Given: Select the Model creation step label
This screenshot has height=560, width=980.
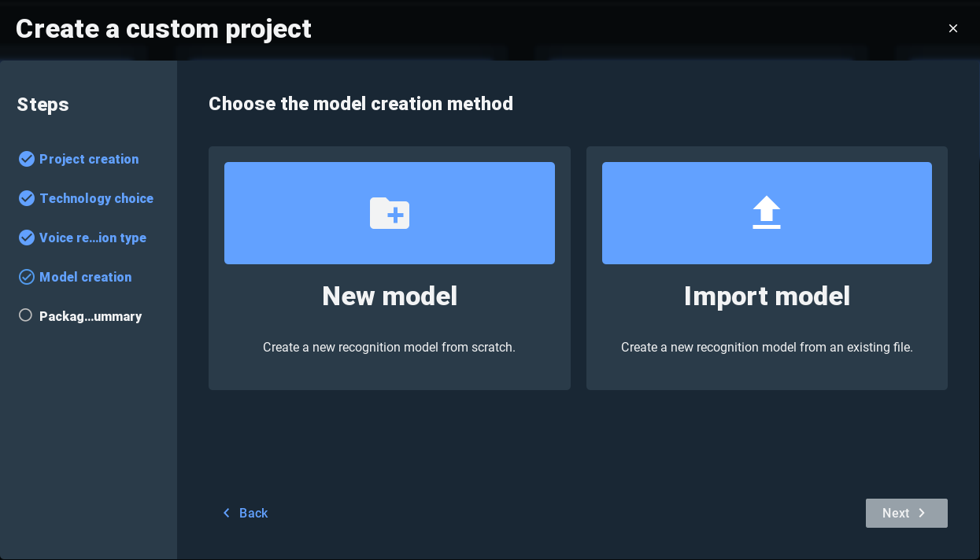Looking at the screenshot, I should point(85,277).
